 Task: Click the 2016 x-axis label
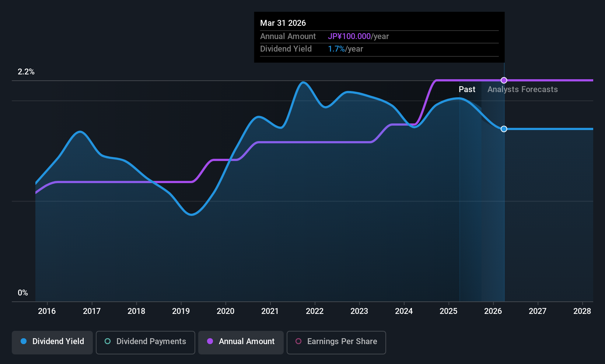tap(47, 311)
